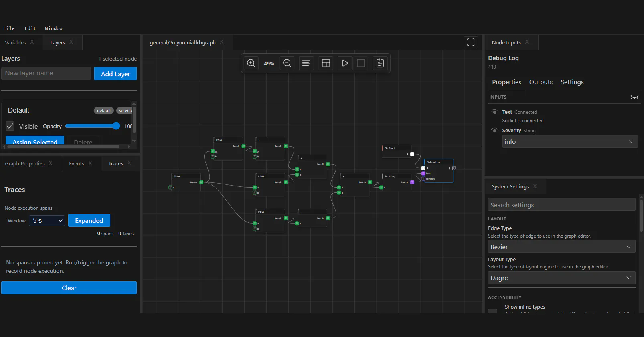
Task: Click the zoom out magnifier icon
Action: pos(287,63)
